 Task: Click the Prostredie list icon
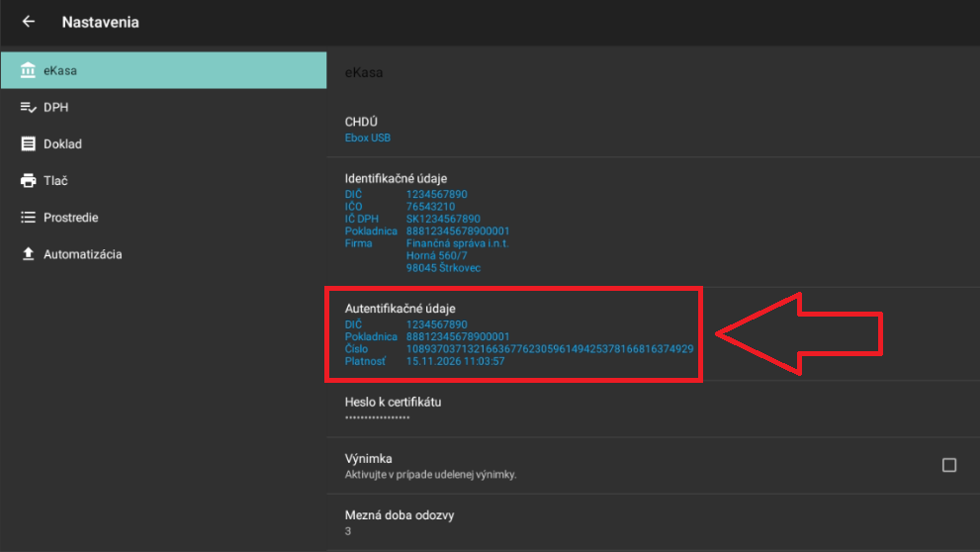(x=28, y=218)
